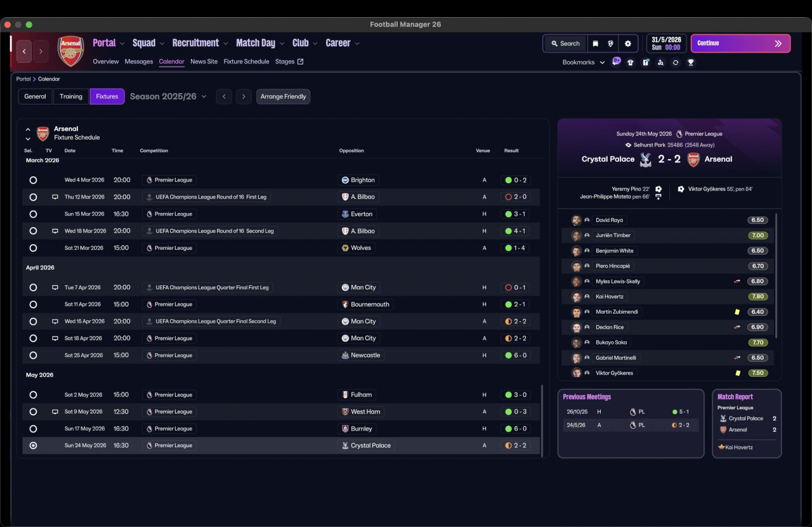Expand the Squad menu chevron

click(x=162, y=44)
